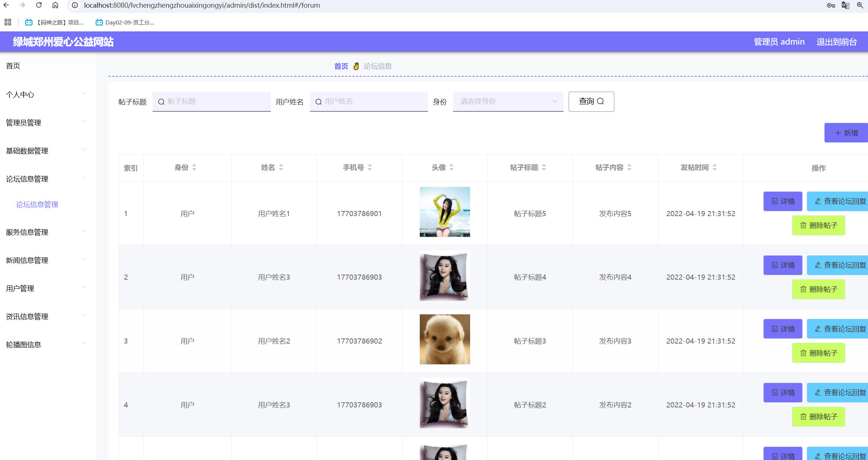The image size is (868, 460).
Task: Click the 新增 button
Action: 846,133
